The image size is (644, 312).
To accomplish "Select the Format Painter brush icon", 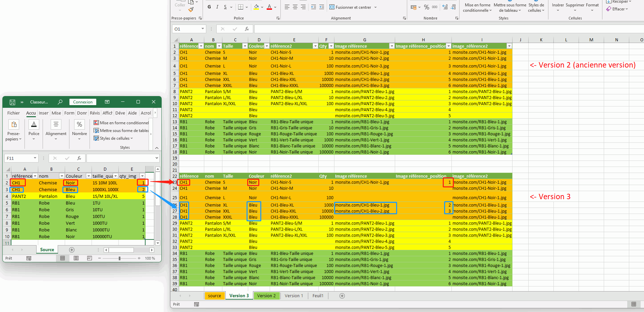I will tap(191, 10).
